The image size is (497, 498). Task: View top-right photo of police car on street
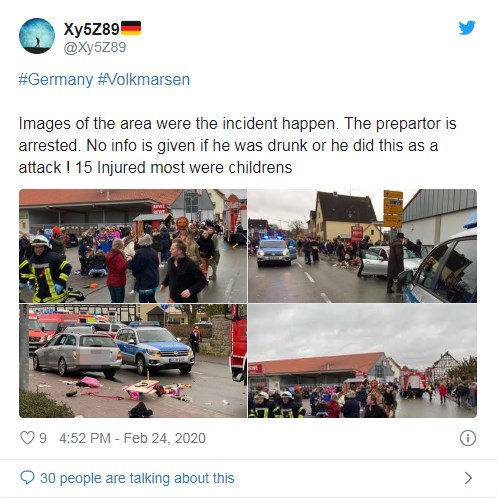pyautogui.click(x=363, y=246)
